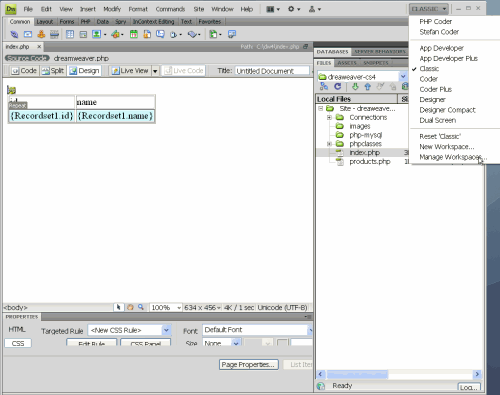Choose the PHP Coder workspace
The width and height of the screenshot is (500, 395).
[435, 22]
